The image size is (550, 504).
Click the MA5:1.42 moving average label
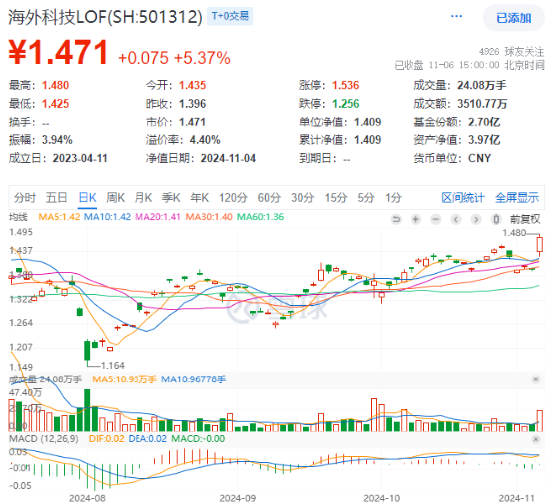[x=59, y=217]
